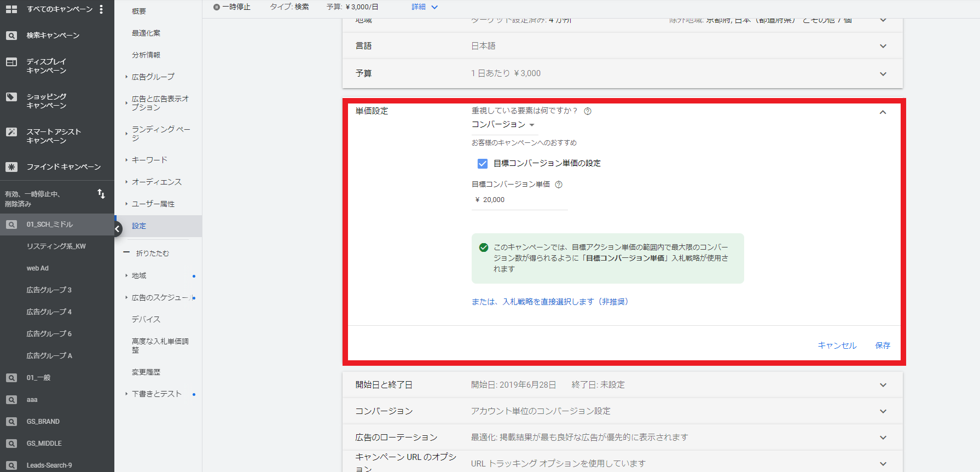Click the 予算: ¥3,000/日 header text
This screenshot has width=980, height=472.
click(x=352, y=7)
